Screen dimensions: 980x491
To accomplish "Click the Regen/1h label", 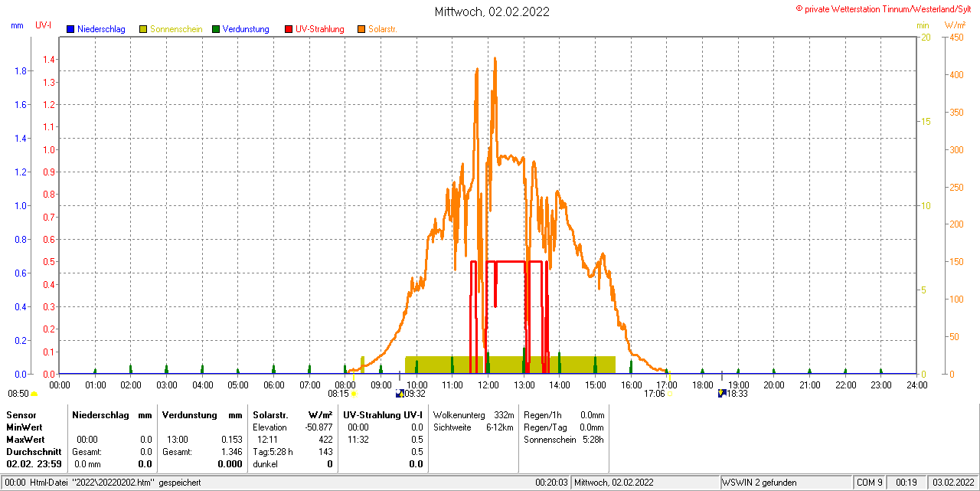I will [543, 414].
